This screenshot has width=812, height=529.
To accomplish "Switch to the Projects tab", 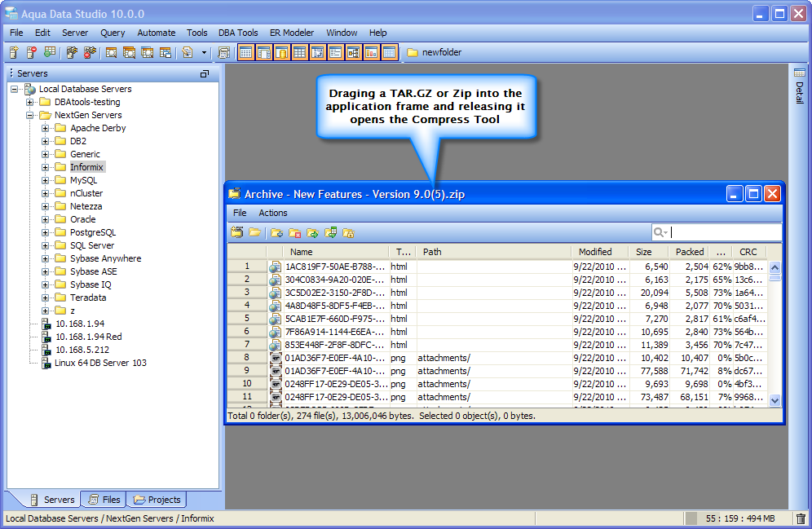I will pos(157,500).
